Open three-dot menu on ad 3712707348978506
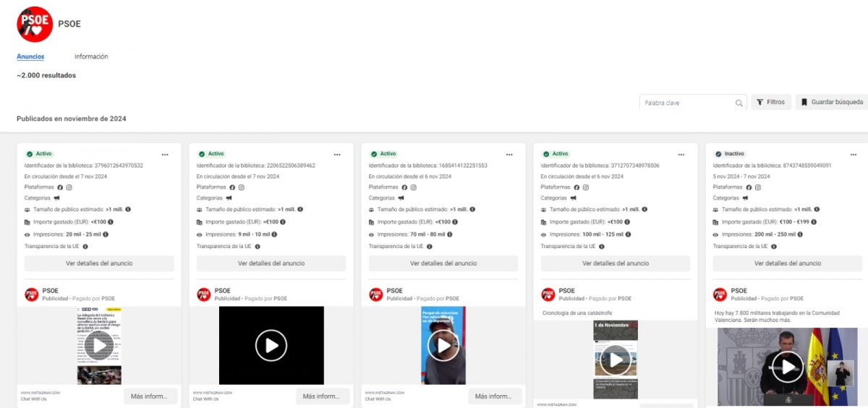 point(681,154)
